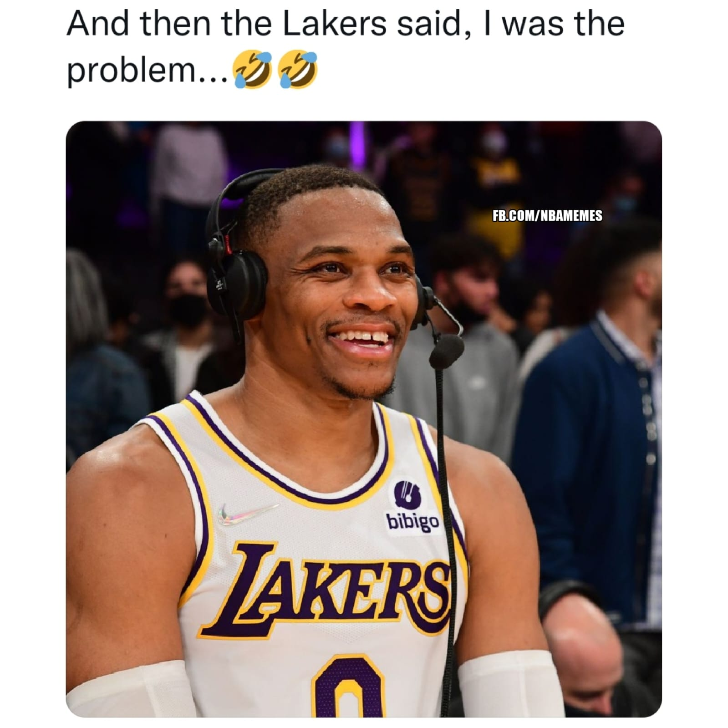Open the FB.COM/NBAMEMES watermark link
The width and height of the screenshot is (728, 728).
pos(548,215)
